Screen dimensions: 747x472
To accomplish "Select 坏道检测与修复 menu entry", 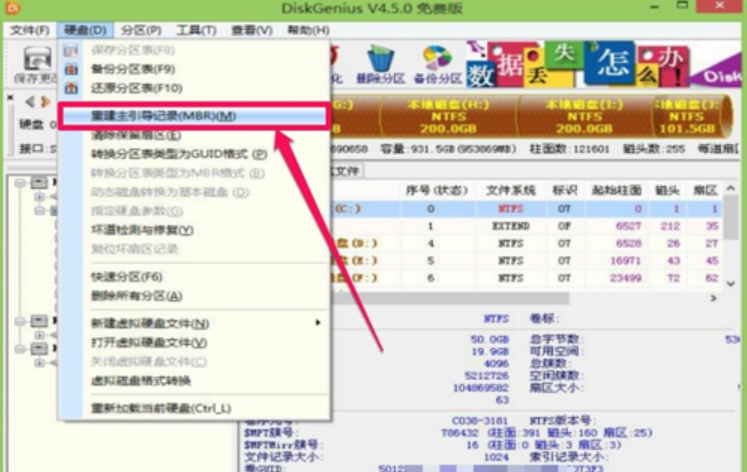I will point(143,230).
